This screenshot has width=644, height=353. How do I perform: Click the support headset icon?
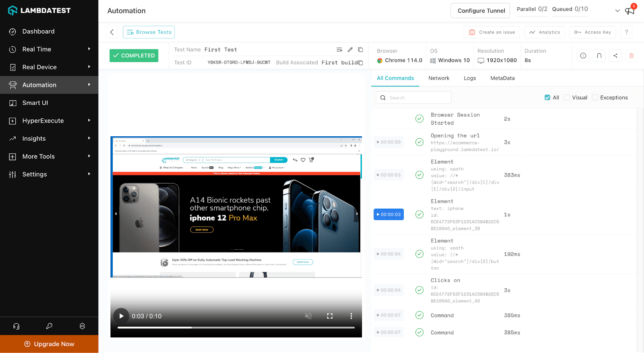click(17, 326)
